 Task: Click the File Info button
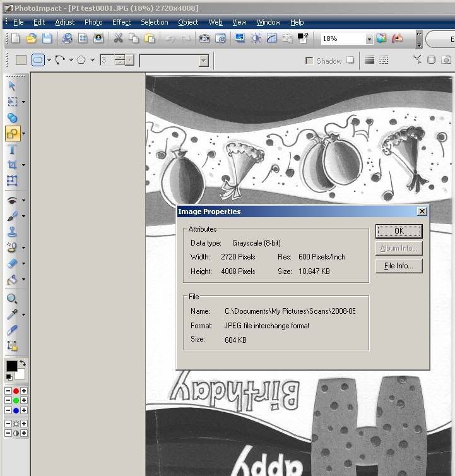398,266
